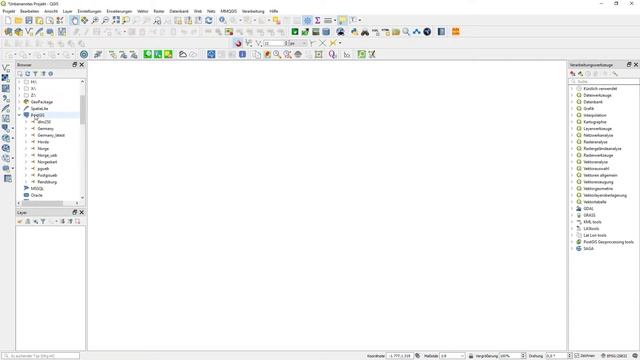Select the Zoom Out magnifier tool

[105, 20]
